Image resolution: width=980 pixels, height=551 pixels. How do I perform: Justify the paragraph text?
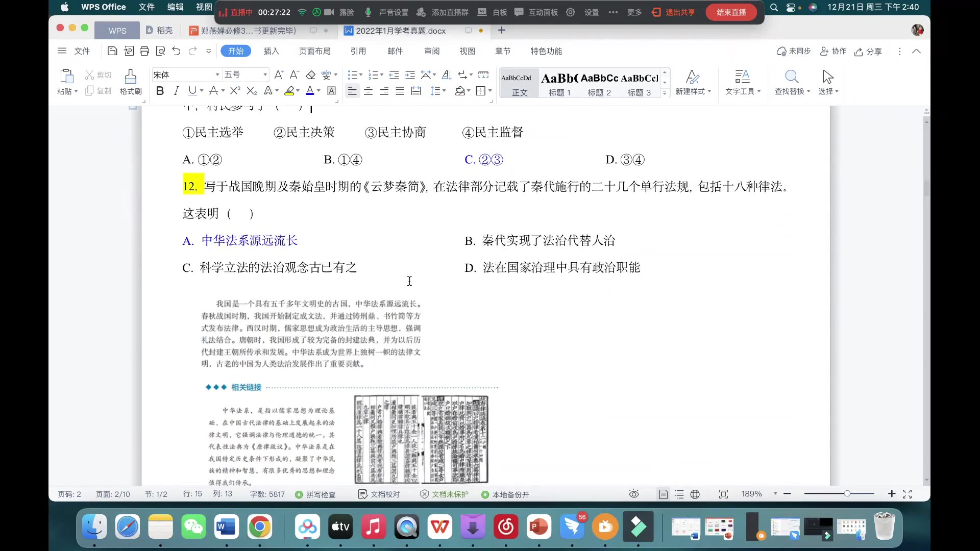pyautogui.click(x=400, y=91)
